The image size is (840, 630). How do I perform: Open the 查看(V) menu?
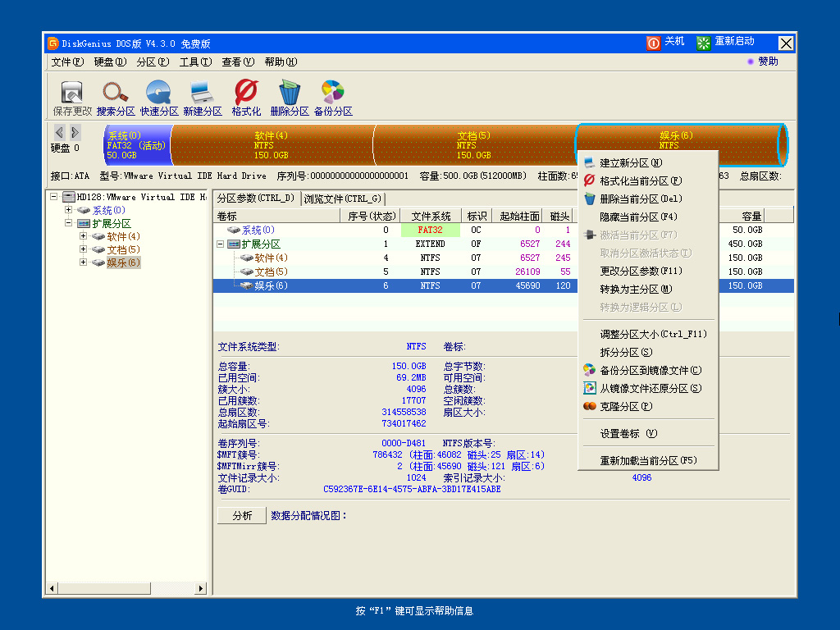[x=238, y=62]
